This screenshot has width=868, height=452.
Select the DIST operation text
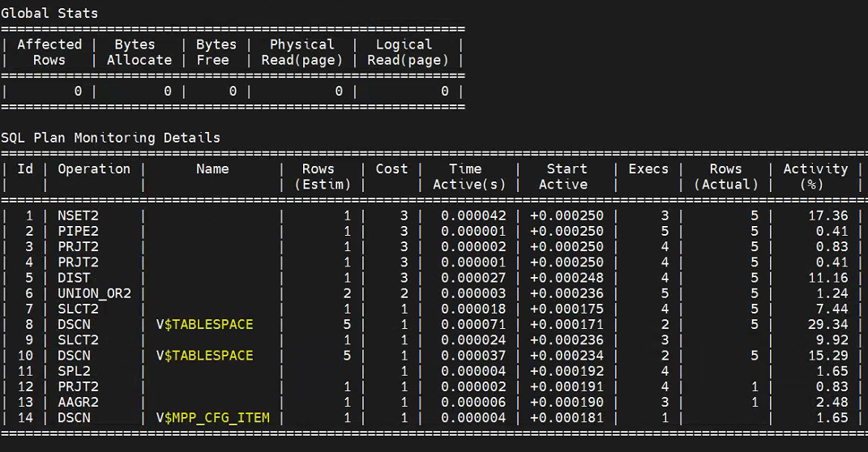tap(75, 278)
